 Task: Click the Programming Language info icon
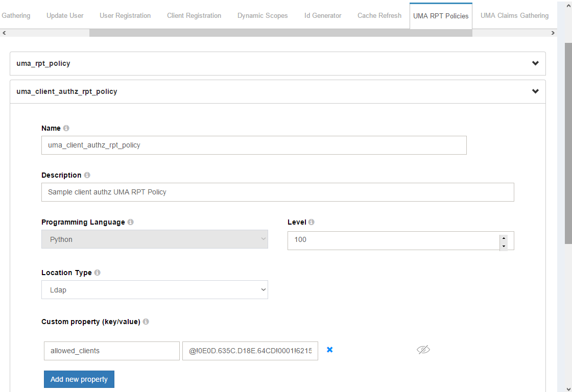pyautogui.click(x=131, y=222)
